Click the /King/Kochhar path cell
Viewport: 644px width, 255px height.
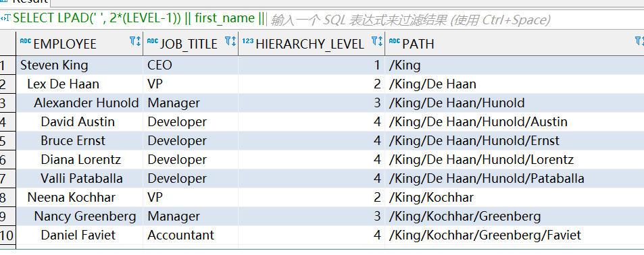[515, 197]
